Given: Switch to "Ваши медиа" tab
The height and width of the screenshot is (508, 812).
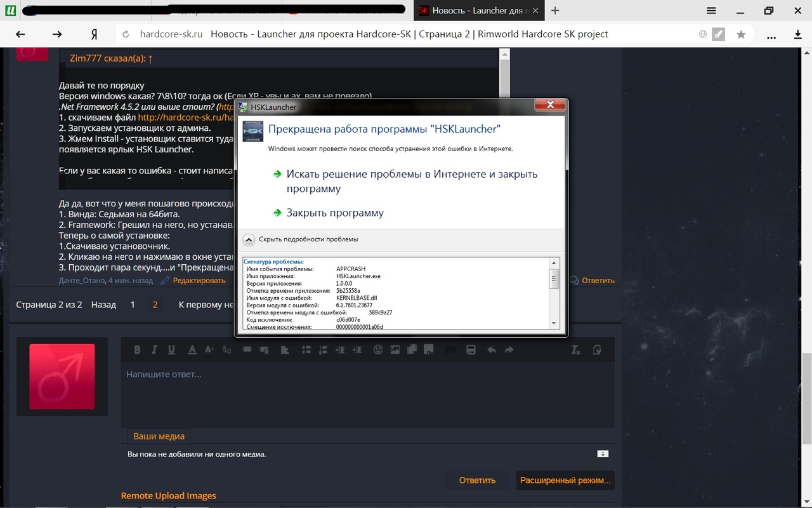Looking at the screenshot, I should coord(159,436).
